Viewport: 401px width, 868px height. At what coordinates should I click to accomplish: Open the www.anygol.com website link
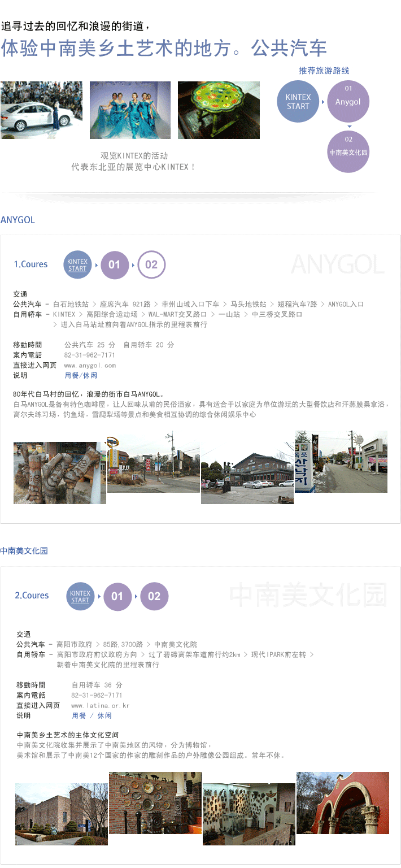click(90, 365)
